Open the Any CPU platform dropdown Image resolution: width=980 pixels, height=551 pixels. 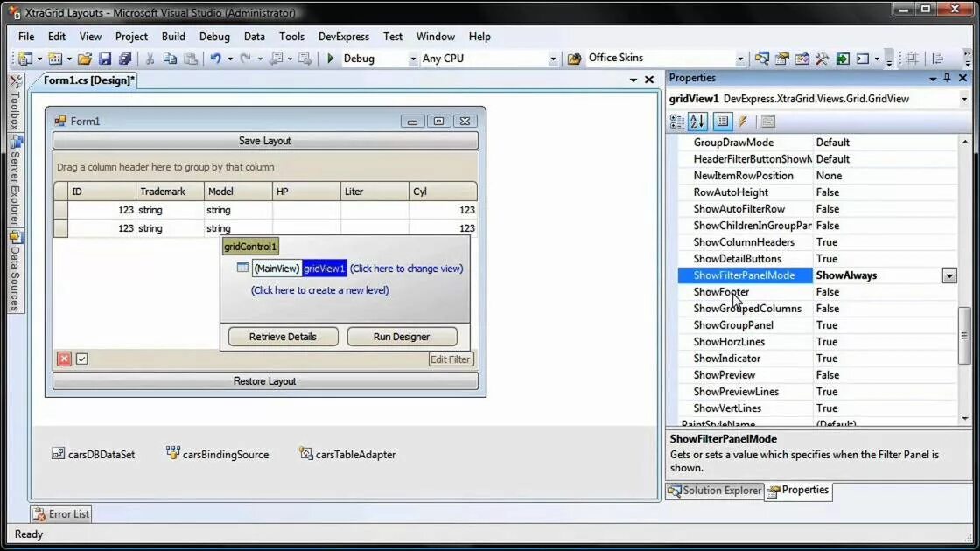tap(552, 59)
